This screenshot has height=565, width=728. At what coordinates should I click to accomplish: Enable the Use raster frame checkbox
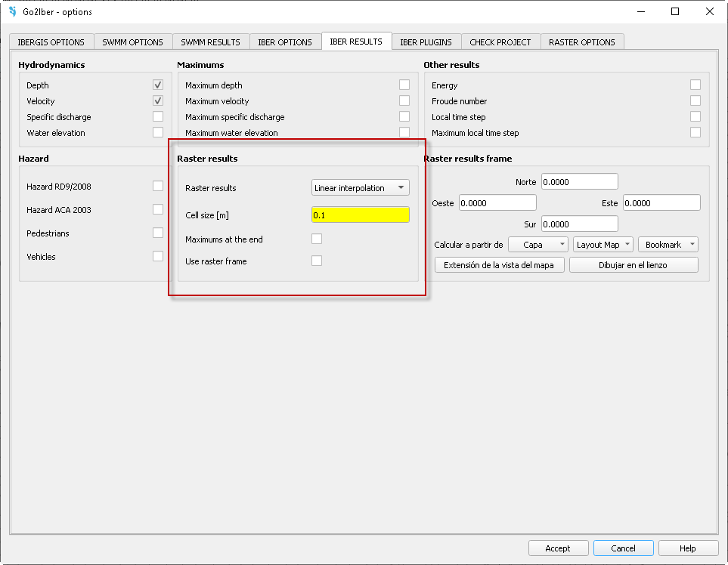tap(317, 261)
